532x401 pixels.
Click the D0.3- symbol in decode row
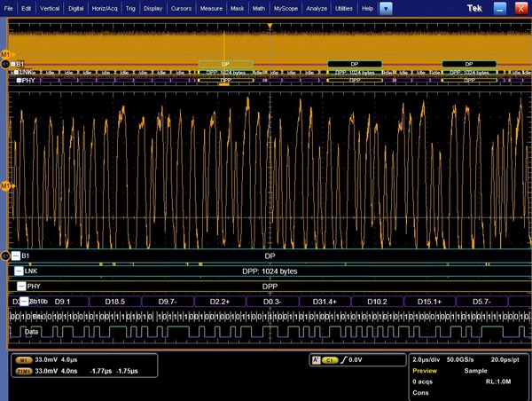point(272,302)
